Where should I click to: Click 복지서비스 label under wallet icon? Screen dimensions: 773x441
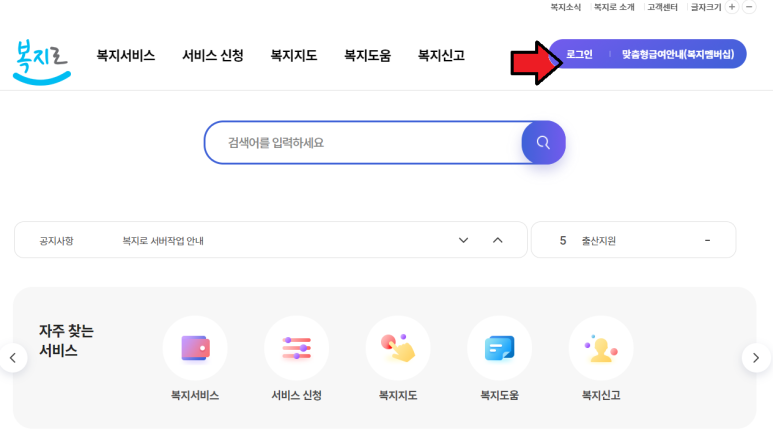coord(195,395)
